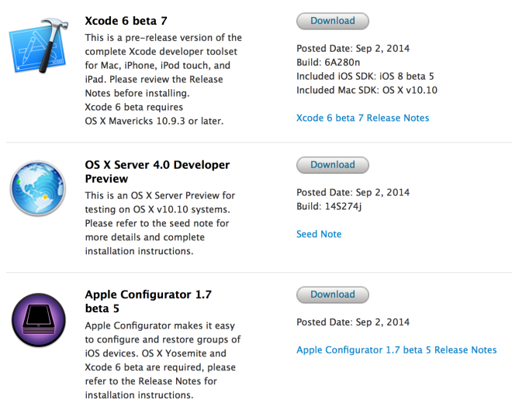This screenshot has width=512, height=420.
Task: Click the Included Mac SDK OS X v10.10 line
Action: 367,90
